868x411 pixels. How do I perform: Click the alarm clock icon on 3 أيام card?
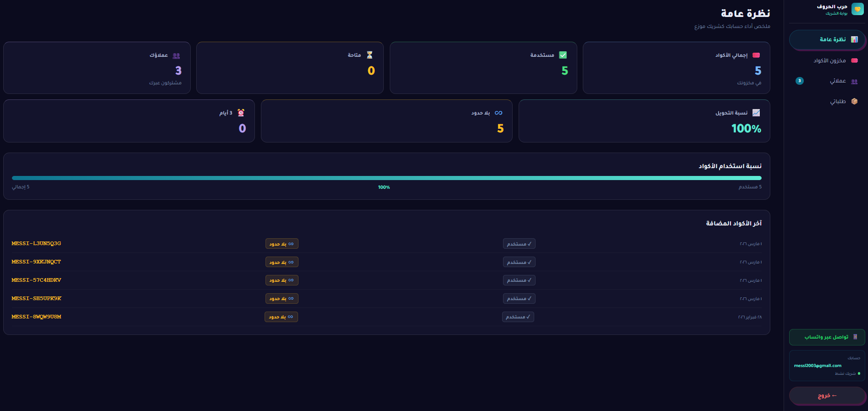coord(241,113)
